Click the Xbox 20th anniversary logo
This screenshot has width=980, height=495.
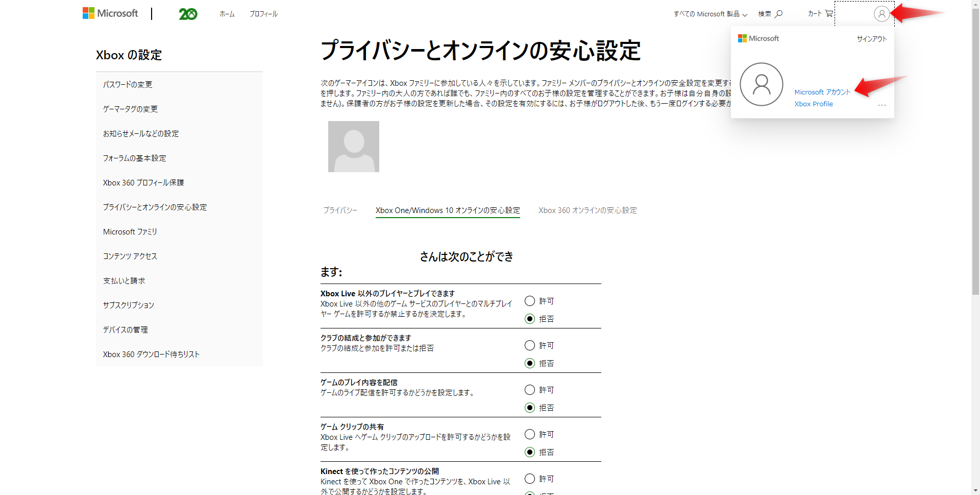point(188,14)
